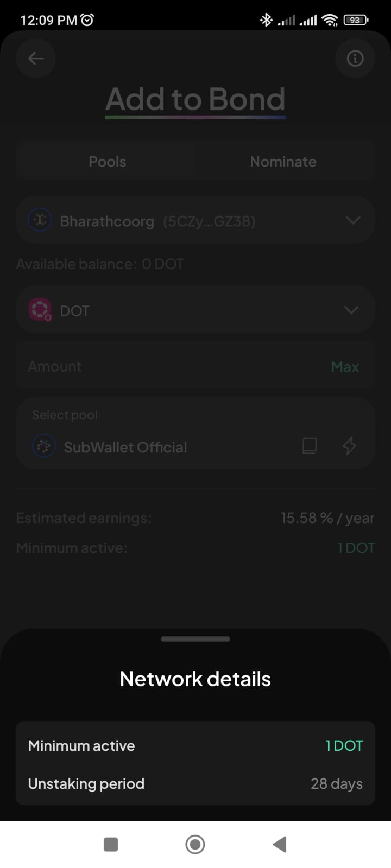
Task: Tap the lightning bolt recommend icon
Action: point(349,446)
